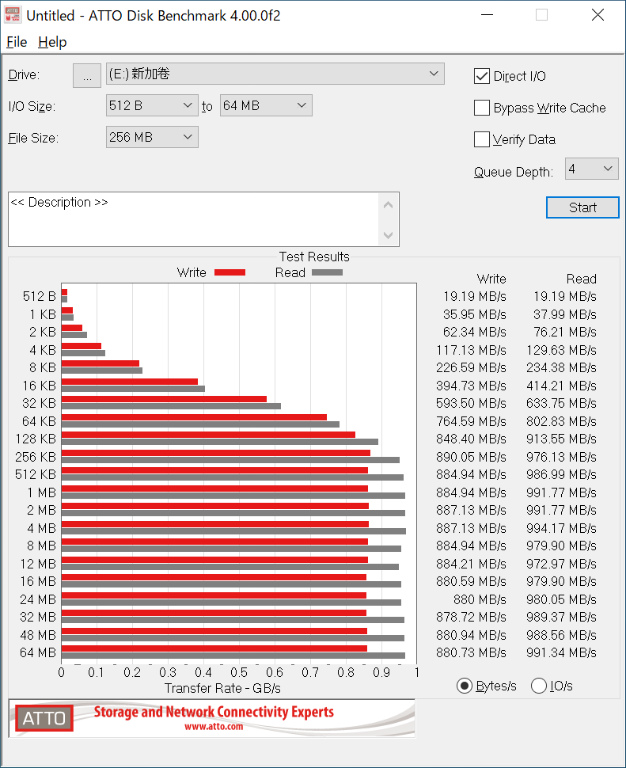This screenshot has width=626, height=768.
Task: Open the www.atto.com link
Action: (x=214, y=726)
